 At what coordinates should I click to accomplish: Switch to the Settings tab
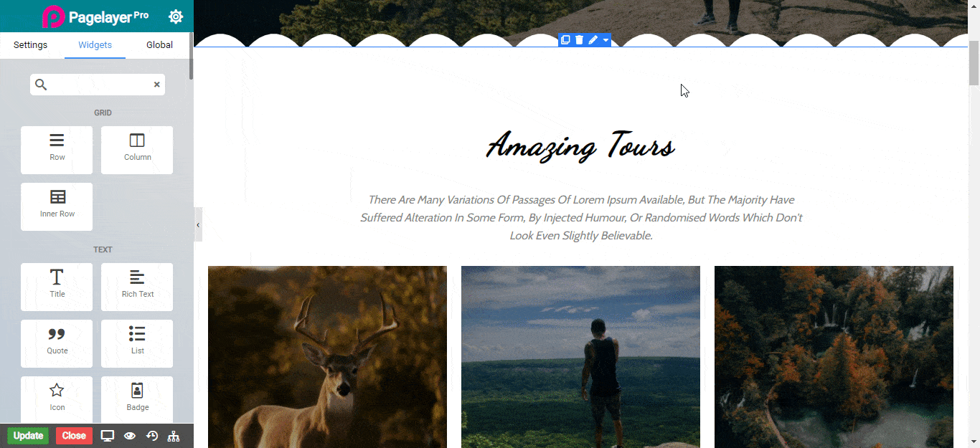(x=30, y=44)
